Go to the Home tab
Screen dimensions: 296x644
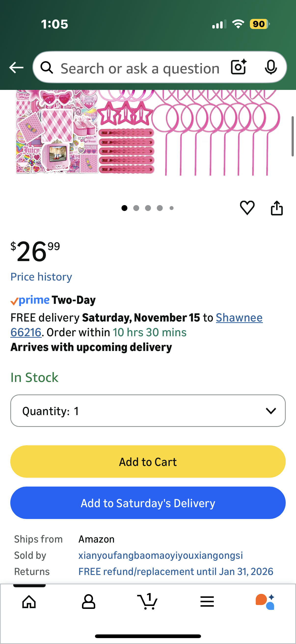29,601
